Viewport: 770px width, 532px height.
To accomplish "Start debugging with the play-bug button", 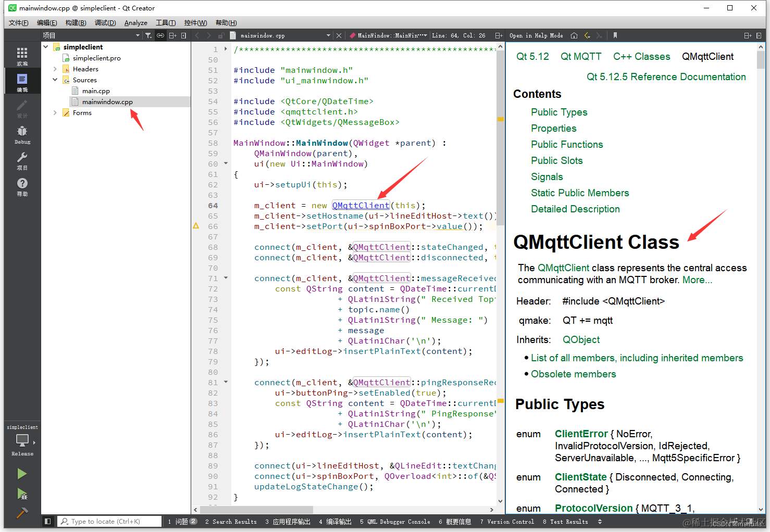I will pyautogui.click(x=22, y=493).
